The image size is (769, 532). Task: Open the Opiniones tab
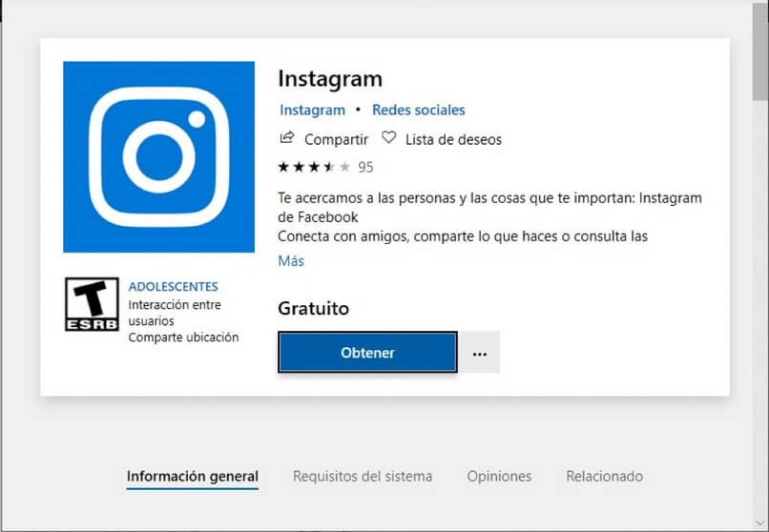coord(499,477)
